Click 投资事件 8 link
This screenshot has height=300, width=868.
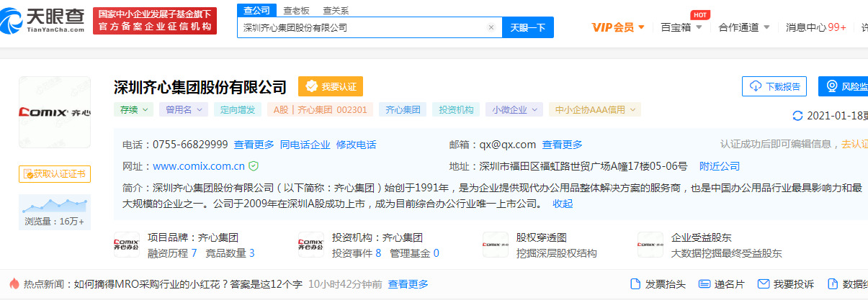[357, 253]
